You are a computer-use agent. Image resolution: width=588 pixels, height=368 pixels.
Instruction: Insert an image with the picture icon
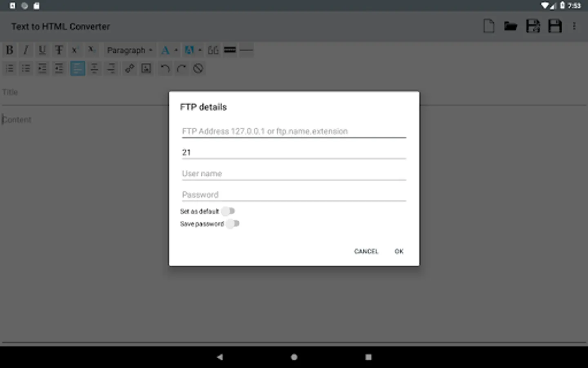click(146, 68)
